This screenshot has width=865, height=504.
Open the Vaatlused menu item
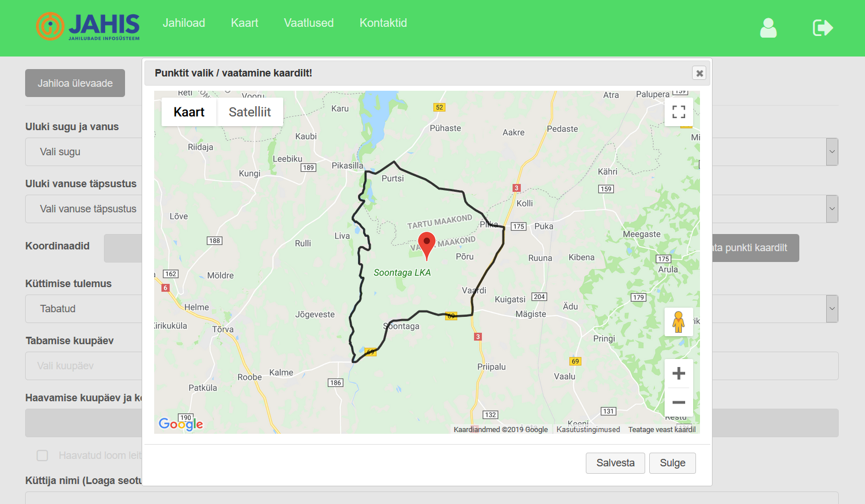pyautogui.click(x=309, y=23)
